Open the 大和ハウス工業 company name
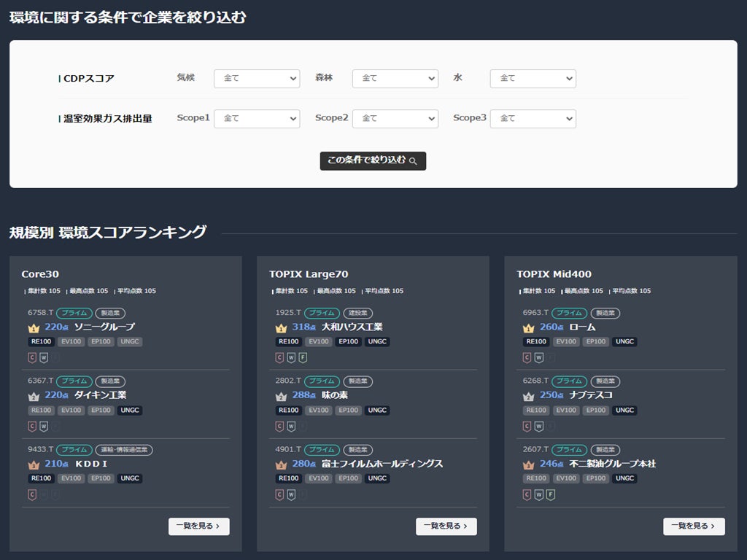 352,327
